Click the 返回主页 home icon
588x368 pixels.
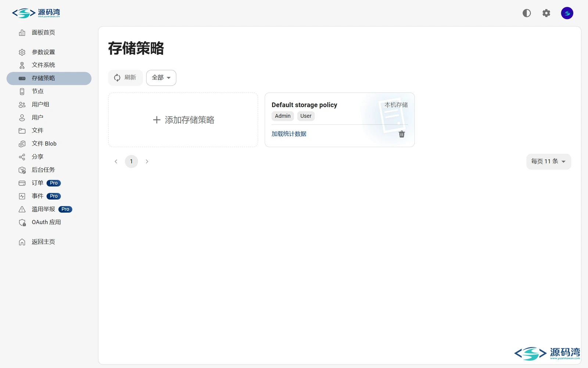pyautogui.click(x=22, y=242)
